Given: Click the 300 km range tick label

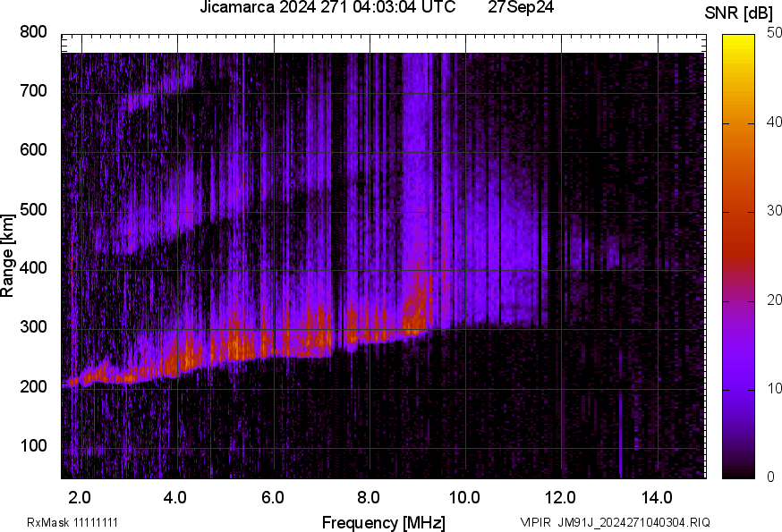Looking at the screenshot, I should pos(33,328).
